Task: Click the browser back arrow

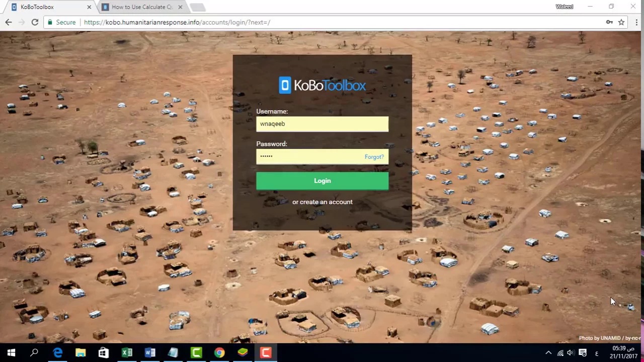Action: tap(9, 22)
